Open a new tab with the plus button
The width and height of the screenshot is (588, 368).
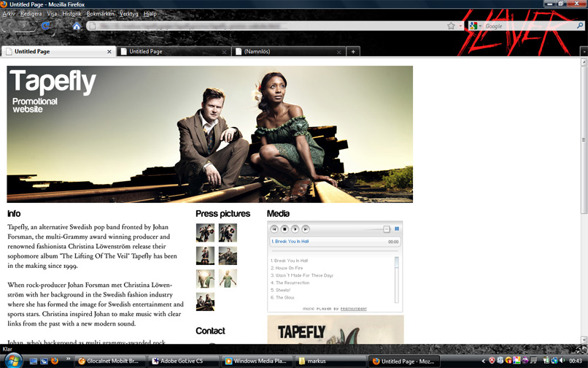[x=353, y=51]
